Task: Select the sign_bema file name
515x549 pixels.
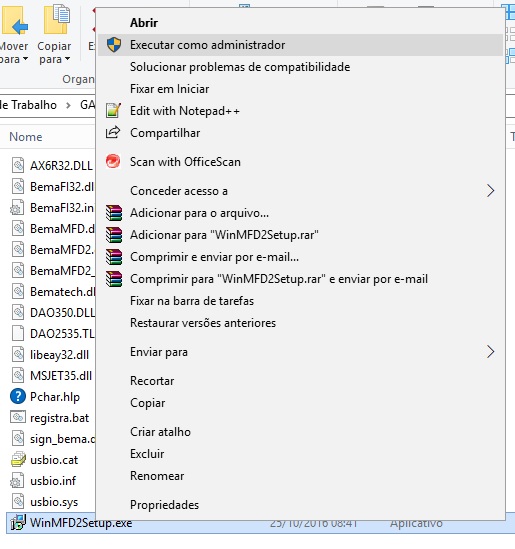Action: tap(62, 439)
